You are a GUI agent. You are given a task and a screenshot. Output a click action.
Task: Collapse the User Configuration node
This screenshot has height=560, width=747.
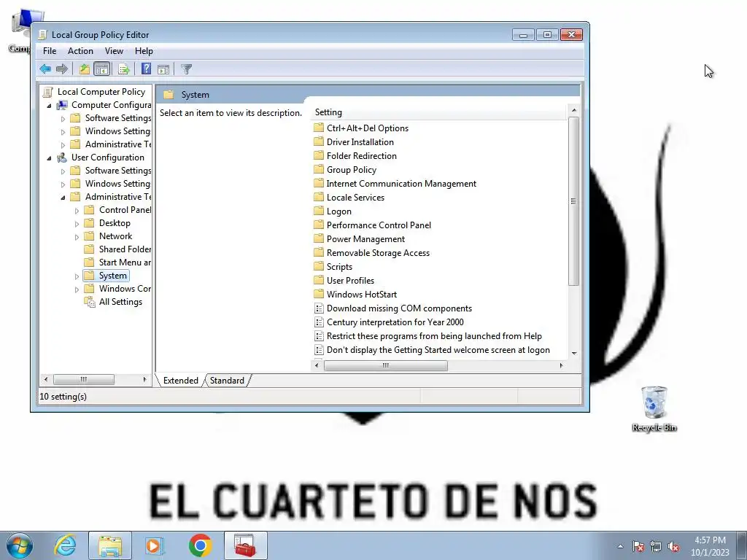click(49, 158)
